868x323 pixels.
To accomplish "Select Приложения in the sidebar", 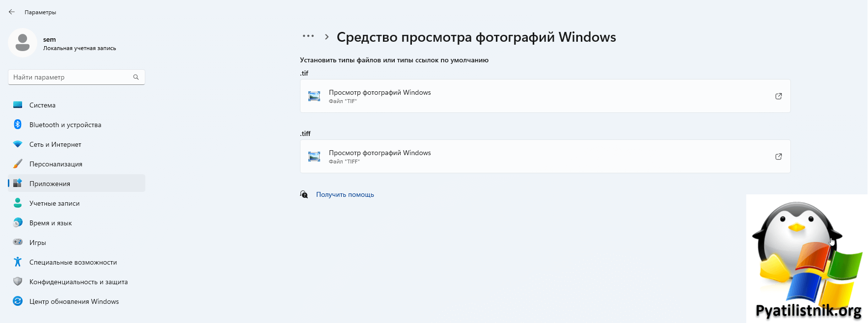I will point(77,183).
